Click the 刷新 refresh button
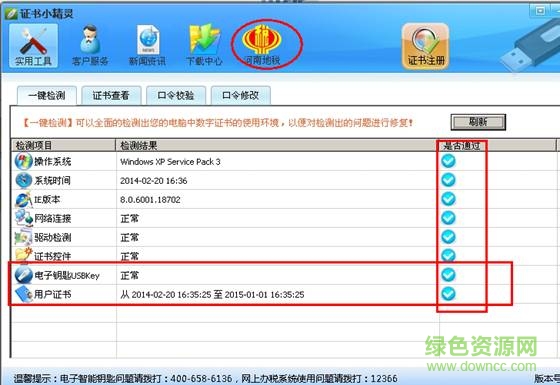The image size is (560, 385). click(x=478, y=122)
